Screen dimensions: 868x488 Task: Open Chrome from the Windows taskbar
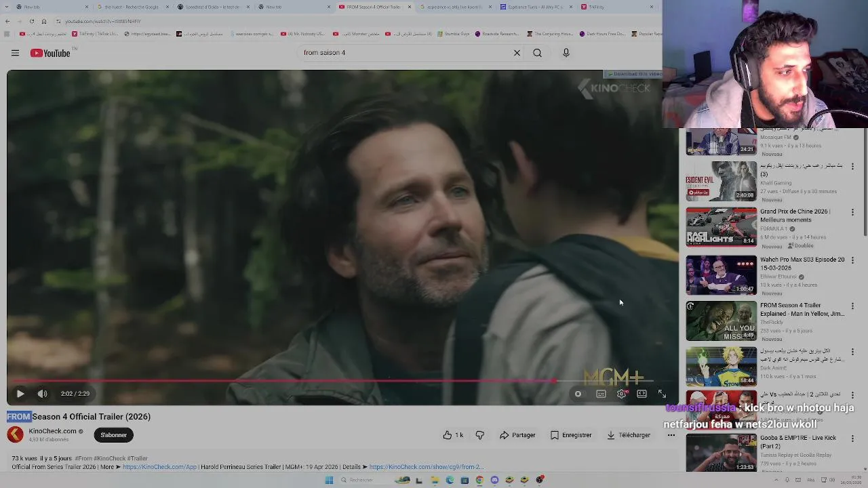tap(479, 480)
